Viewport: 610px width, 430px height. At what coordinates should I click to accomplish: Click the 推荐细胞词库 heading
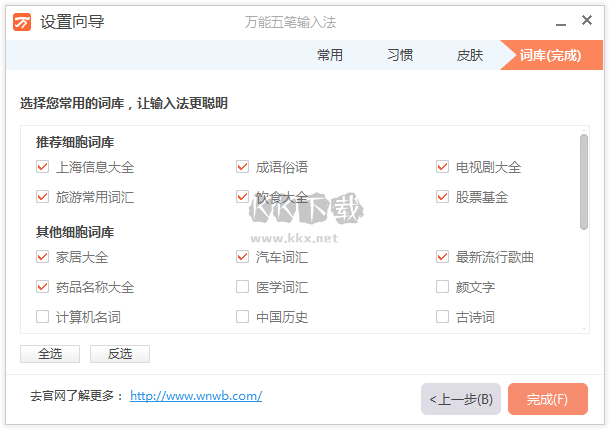coord(75,142)
